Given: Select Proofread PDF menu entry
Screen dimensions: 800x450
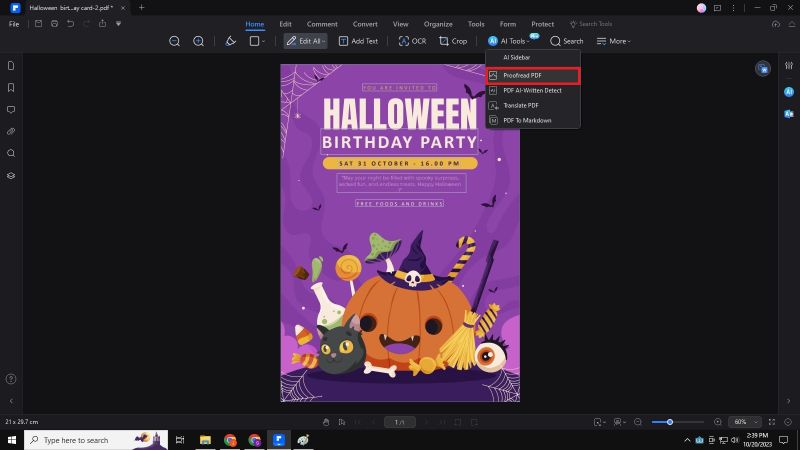Looking at the screenshot, I should point(533,76).
